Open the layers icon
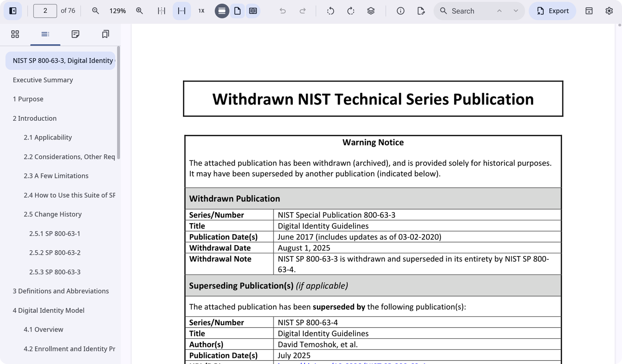Image resolution: width=622 pixels, height=364 pixels. 371,11
